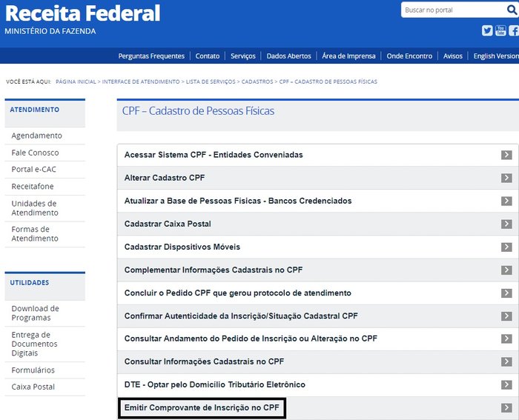Go to Cadastros breadcrumb
Image resolution: width=519 pixels, height=420 pixels.
[x=257, y=81]
